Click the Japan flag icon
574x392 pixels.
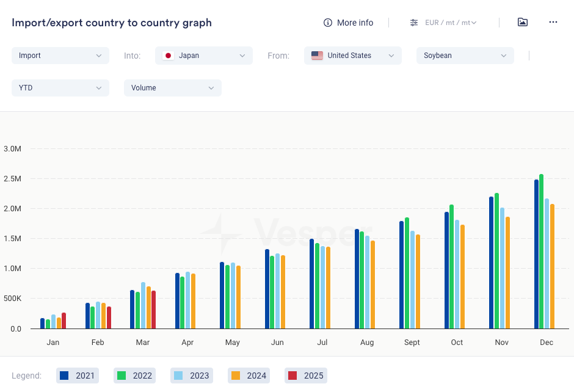point(168,56)
